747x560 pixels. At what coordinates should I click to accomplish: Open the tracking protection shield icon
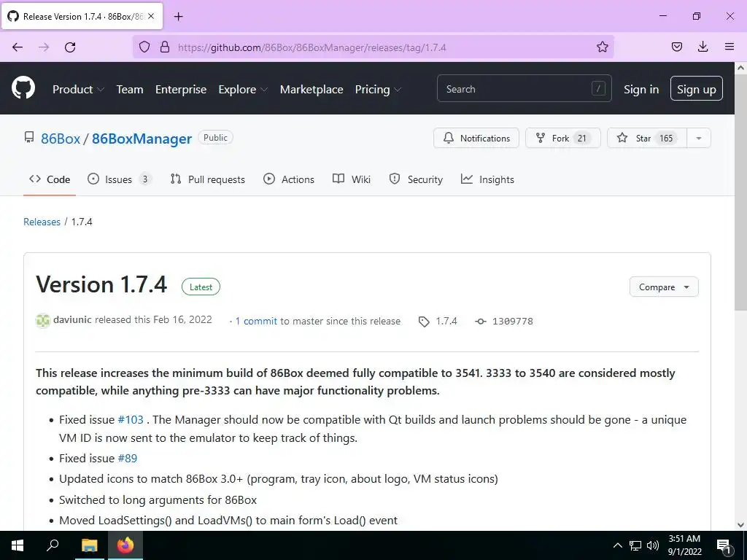144,47
